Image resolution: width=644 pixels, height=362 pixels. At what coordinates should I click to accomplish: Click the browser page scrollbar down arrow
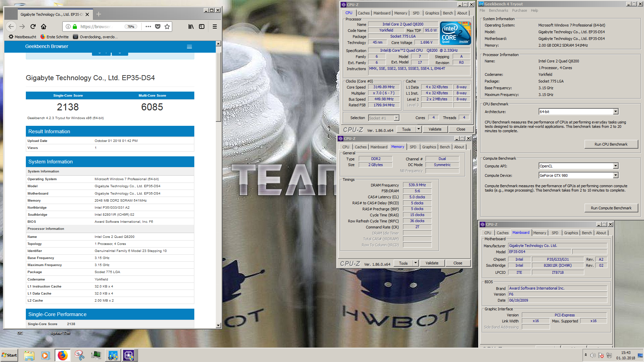coord(218,325)
